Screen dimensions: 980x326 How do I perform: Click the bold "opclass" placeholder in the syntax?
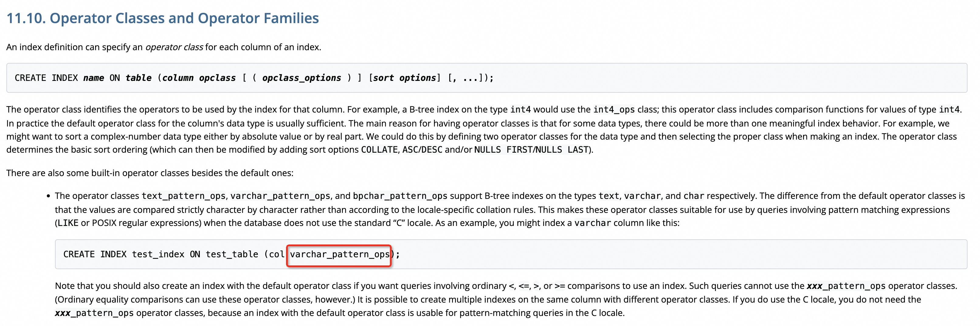[x=217, y=78]
